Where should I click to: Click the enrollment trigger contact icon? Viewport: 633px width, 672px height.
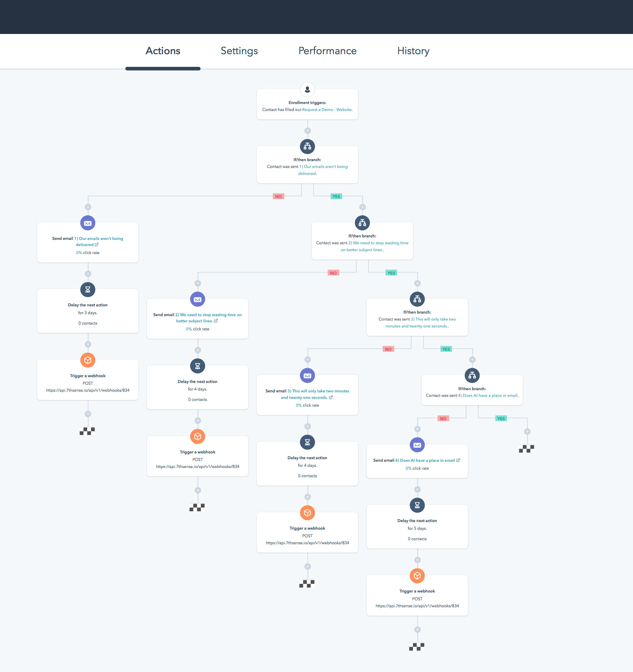pos(307,90)
